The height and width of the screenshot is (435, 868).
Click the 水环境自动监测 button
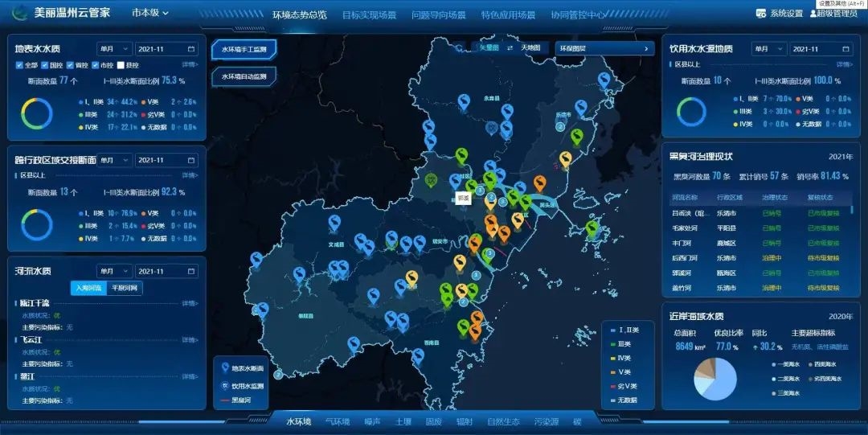click(x=244, y=76)
